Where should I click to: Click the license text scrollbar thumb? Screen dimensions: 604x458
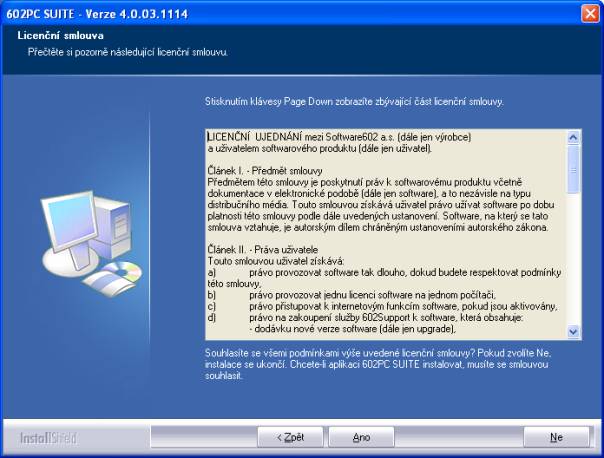[x=573, y=168]
